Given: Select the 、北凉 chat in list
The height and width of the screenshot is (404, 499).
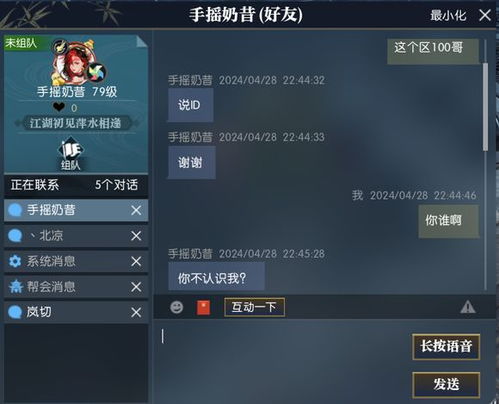Looking at the screenshot, I should coord(76,236).
